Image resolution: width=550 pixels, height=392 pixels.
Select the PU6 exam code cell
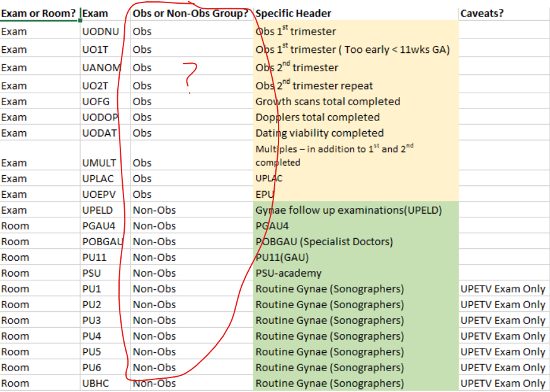[x=105, y=367]
